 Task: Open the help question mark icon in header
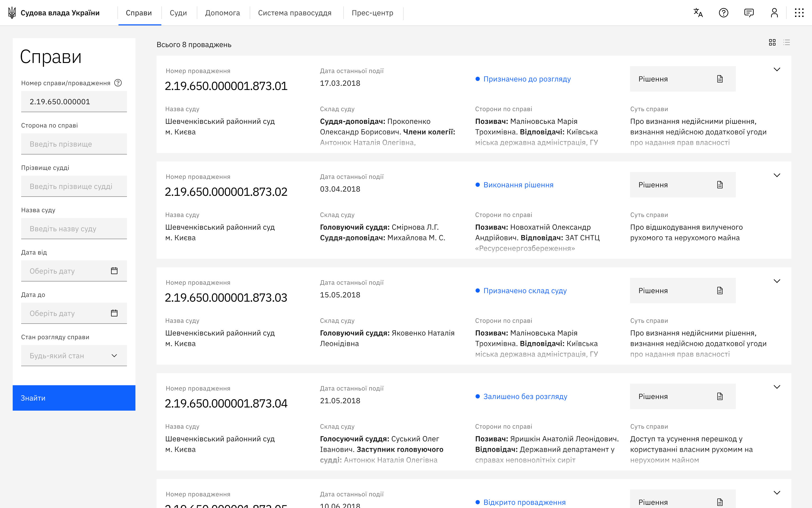pos(723,13)
